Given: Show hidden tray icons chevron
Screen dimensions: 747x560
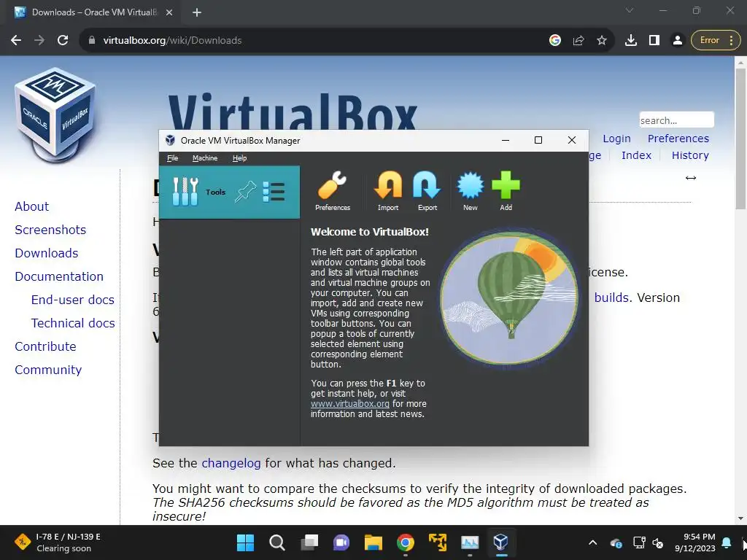Looking at the screenshot, I should pyautogui.click(x=592, y=542).
